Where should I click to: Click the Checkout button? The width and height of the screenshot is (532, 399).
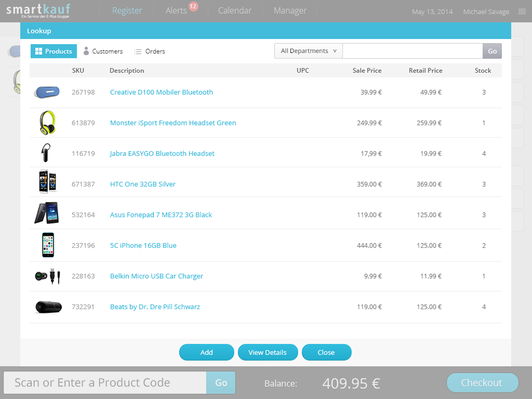[x=482, y=383]
